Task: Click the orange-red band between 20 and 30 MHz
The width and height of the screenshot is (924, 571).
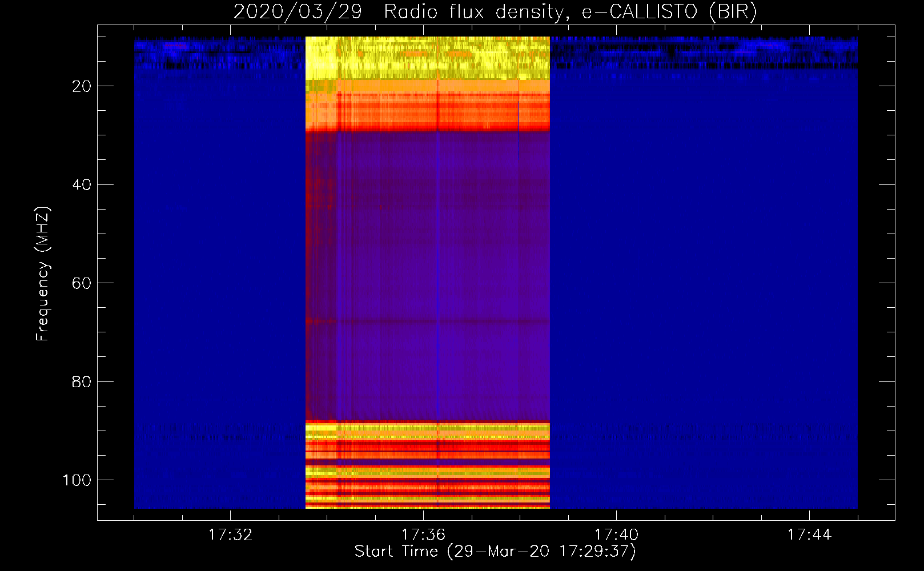Action: click(428, 106)
